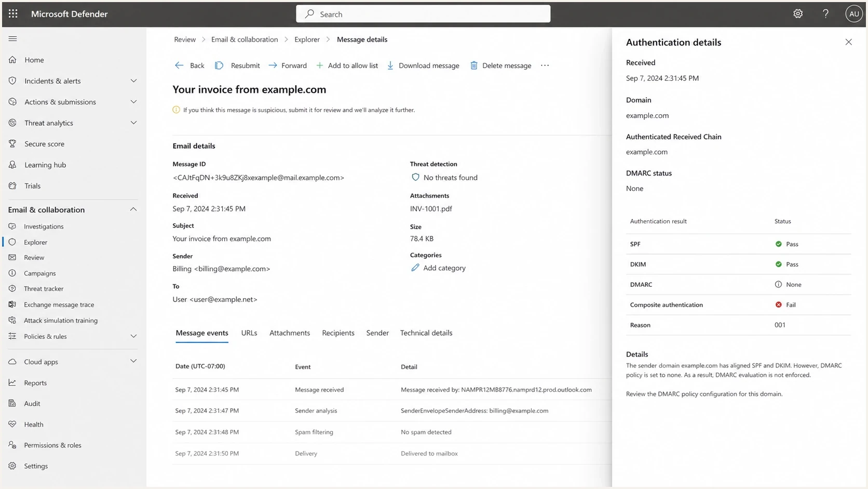Open Email & collaboration breadcrumb link
The image size is (868, 489).
(x=245, y=39)
